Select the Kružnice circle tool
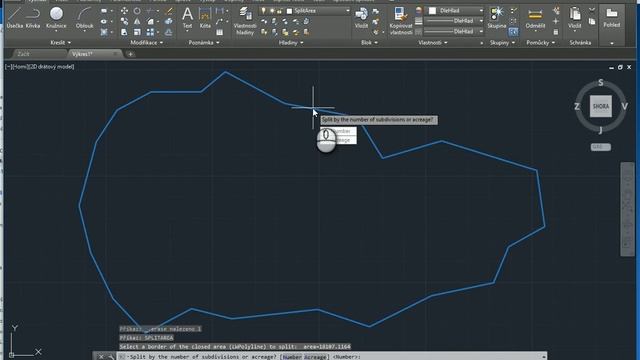 (x=56, y=18)
